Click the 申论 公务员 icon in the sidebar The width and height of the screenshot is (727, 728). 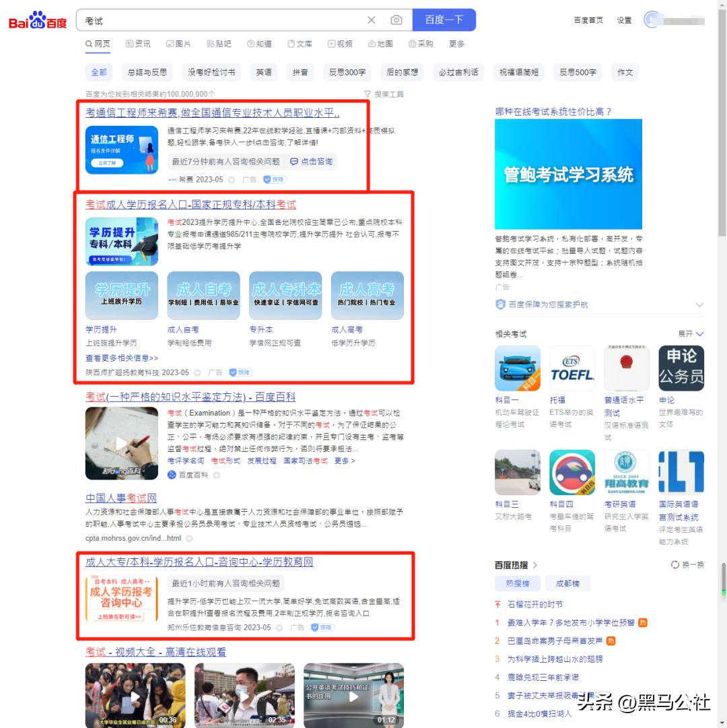[681, 368]
